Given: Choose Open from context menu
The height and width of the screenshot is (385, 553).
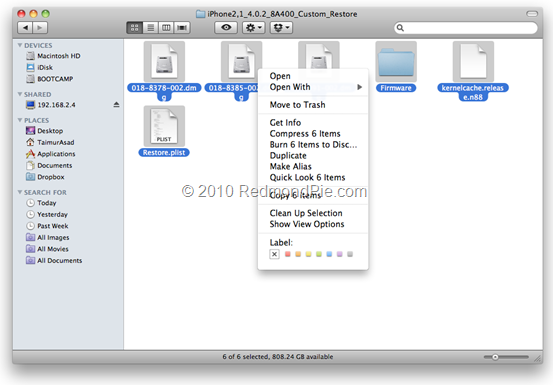Looking at the screenshot, I should [313, 76].
